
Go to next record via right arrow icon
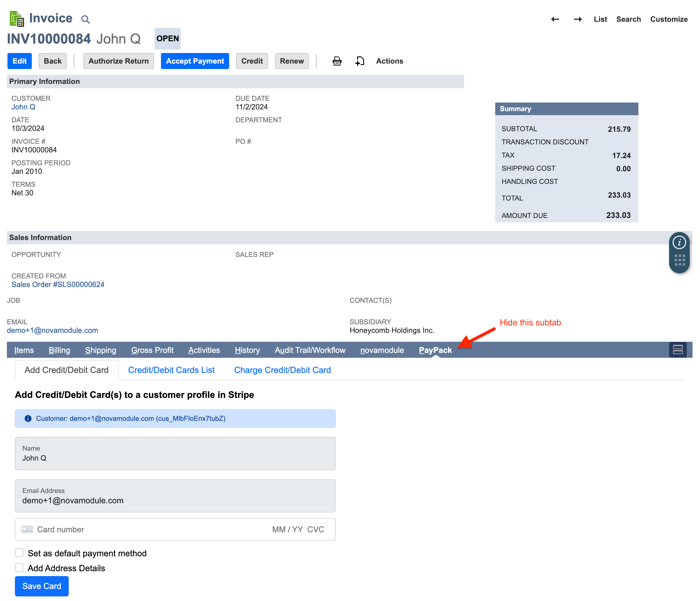(x=578, y=19)
